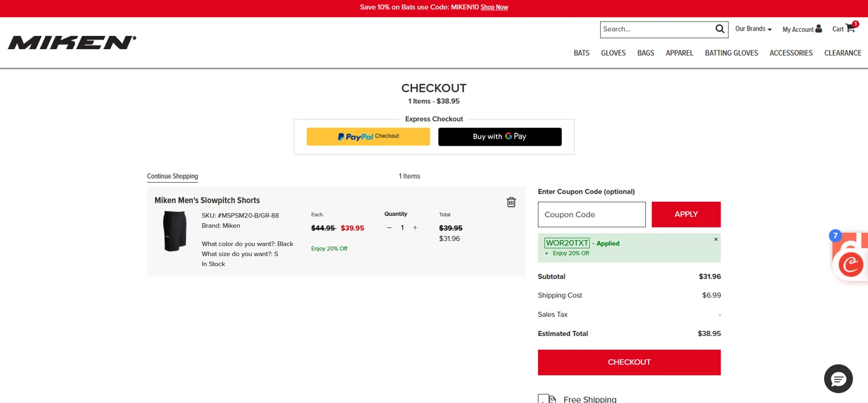Screen dimensions: 868x403
Task: Open the Bats menu
Action: click(582, 53)
